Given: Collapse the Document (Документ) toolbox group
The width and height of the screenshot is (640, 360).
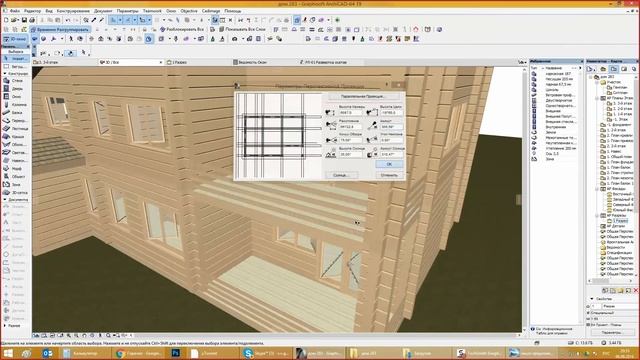Looking at the screenshot, I should point(5,200).
